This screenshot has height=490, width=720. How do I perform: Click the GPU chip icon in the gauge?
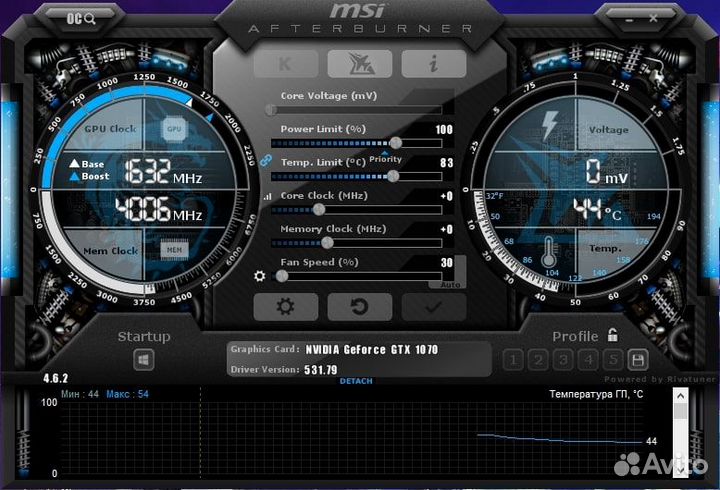[x=174, y=129]
